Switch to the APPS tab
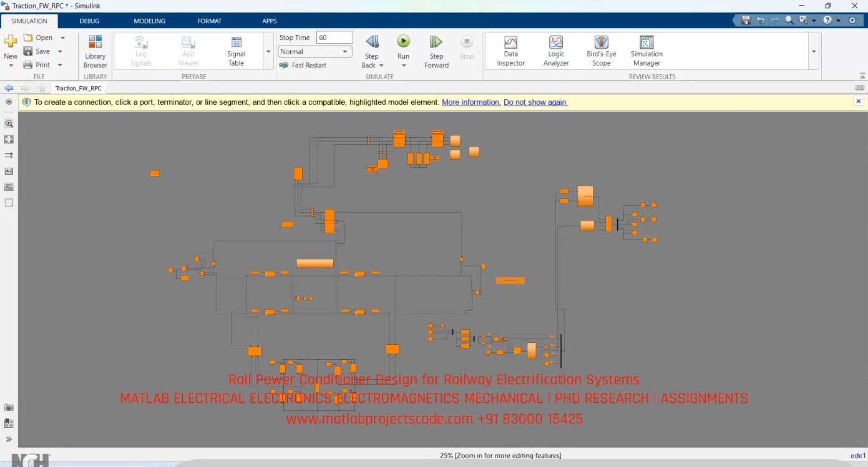This screenshot has height=467, width=868. [x=270, y=21]
